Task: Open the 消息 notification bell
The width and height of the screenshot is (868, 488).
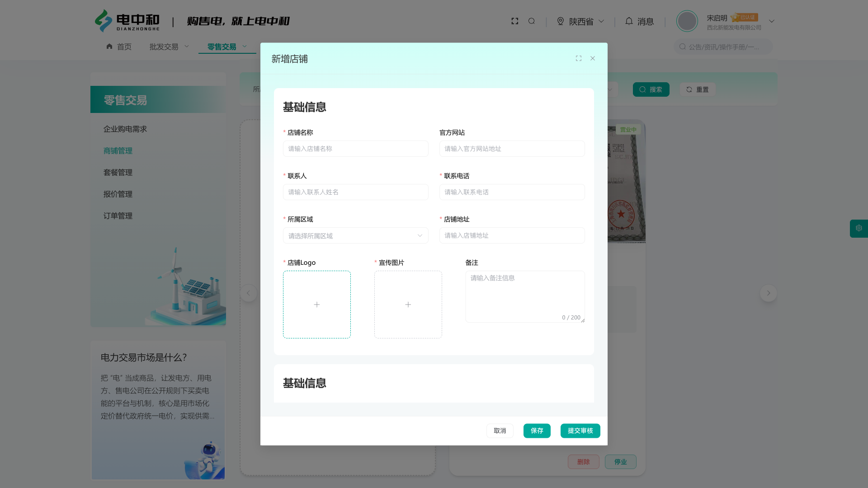Action: click(629, 21)
